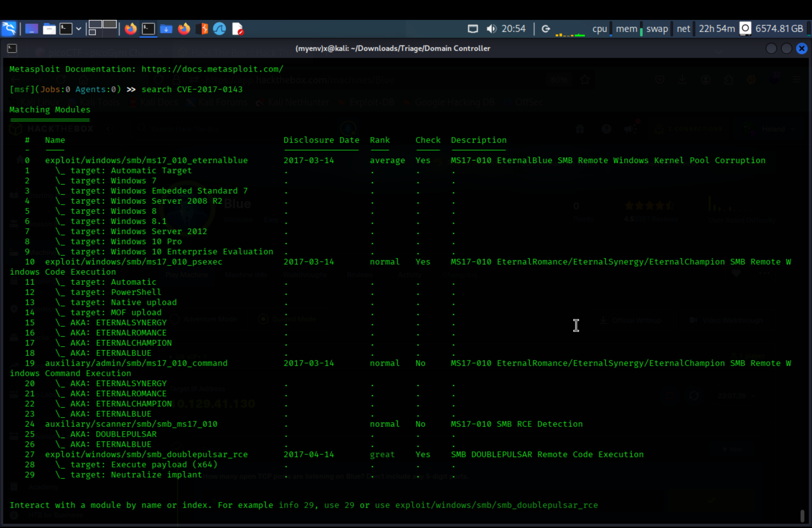Click 'AKA: ETERNALCHAMPION' in row 17
The image size is (812, 528).
121,343
